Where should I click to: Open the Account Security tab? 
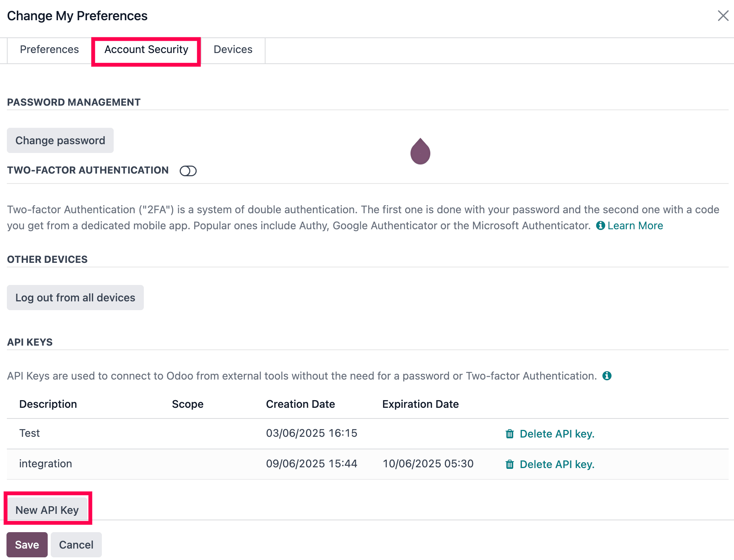(146, 50)
